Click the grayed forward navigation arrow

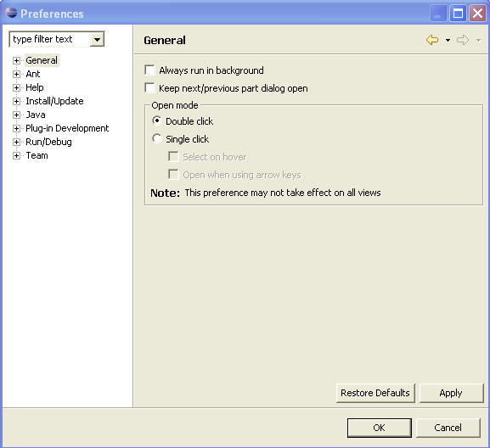(x=463, y=40)
